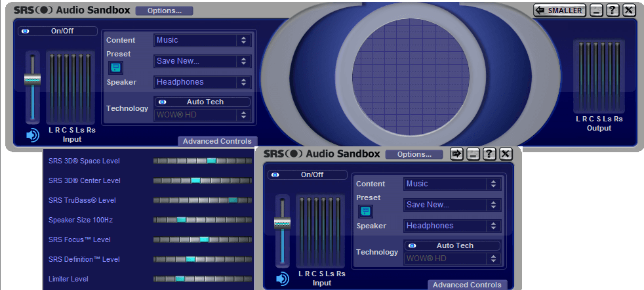Close the small Audio Sandbox window
Image resolution: width=644 pixels, height=290 pixels.
506,154
